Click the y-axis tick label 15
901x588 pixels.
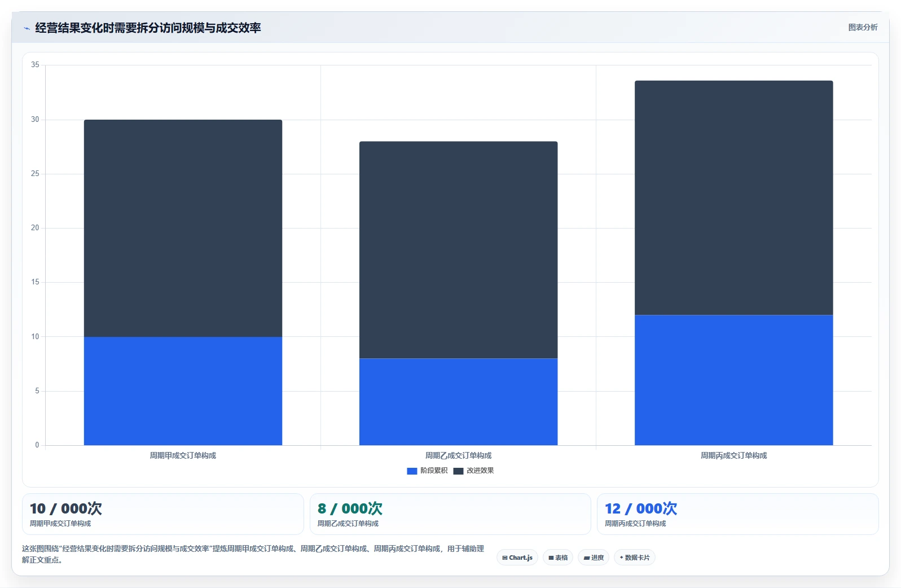coord(35,282)
